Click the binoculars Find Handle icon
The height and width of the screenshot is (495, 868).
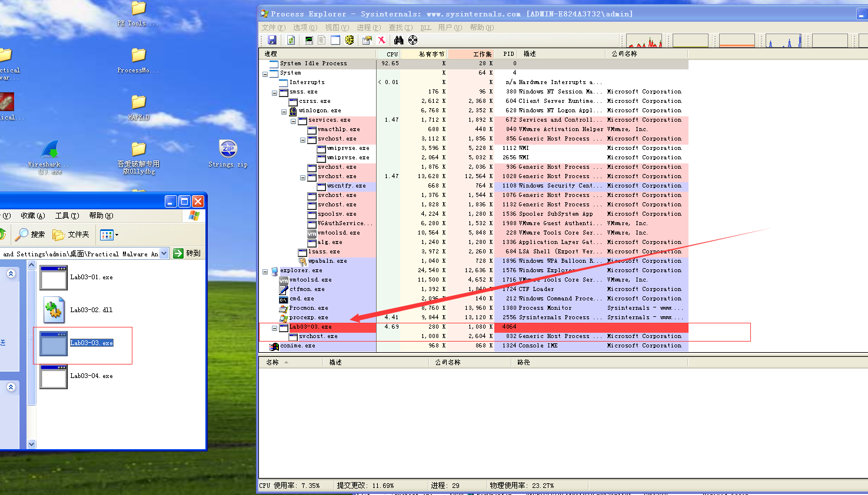[399, 40]
